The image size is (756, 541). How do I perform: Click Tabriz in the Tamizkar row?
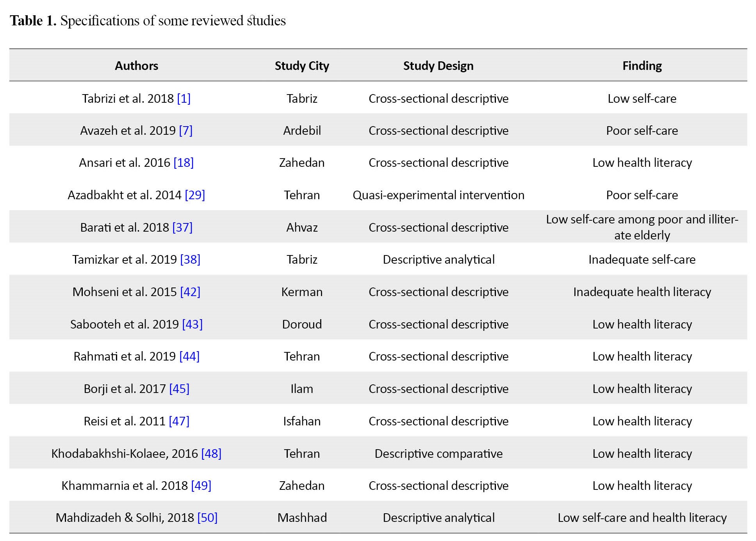302,259
